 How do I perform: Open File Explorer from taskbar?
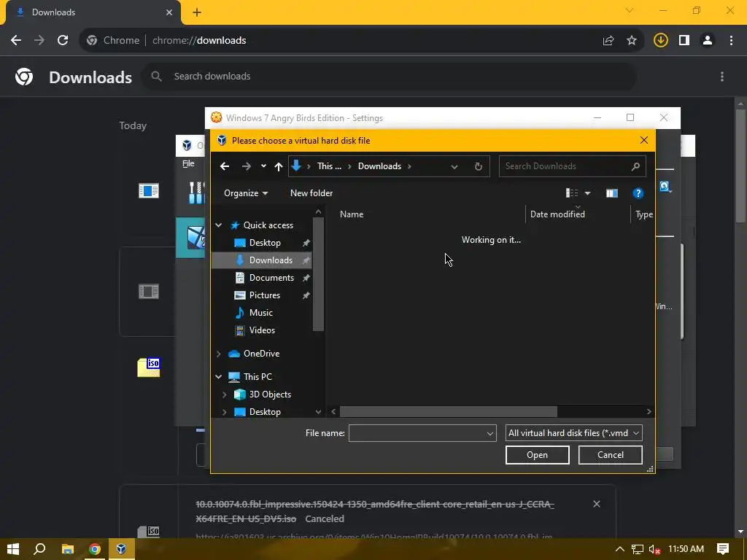tap(68, 549)
